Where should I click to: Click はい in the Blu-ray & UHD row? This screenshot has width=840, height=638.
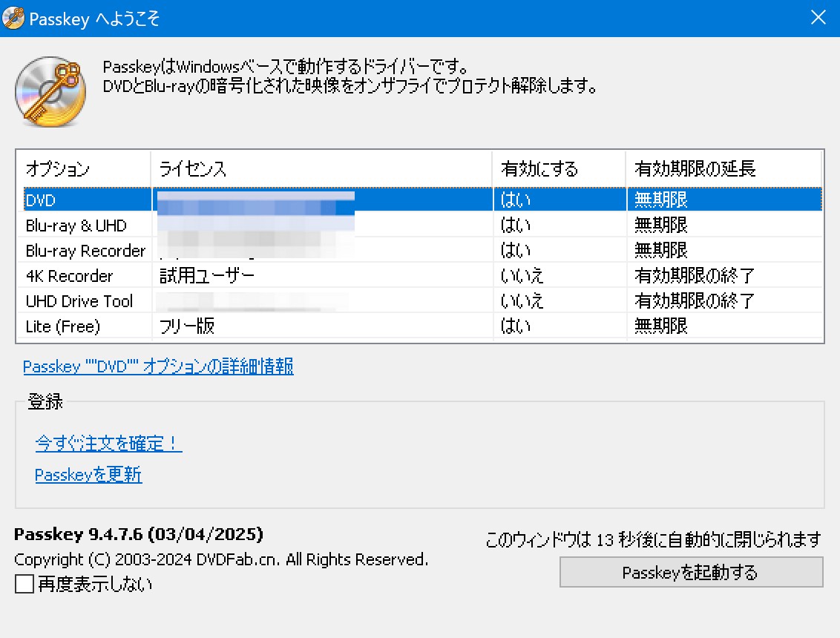516,225
